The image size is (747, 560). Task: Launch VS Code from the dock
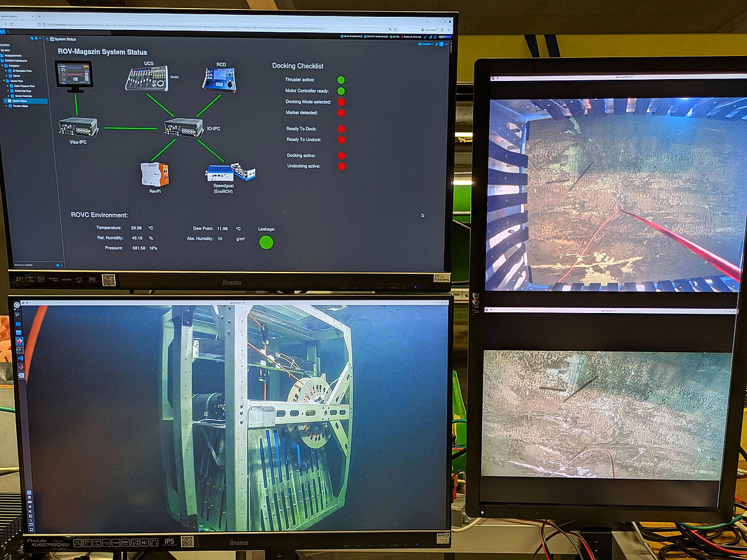(20, 358)
